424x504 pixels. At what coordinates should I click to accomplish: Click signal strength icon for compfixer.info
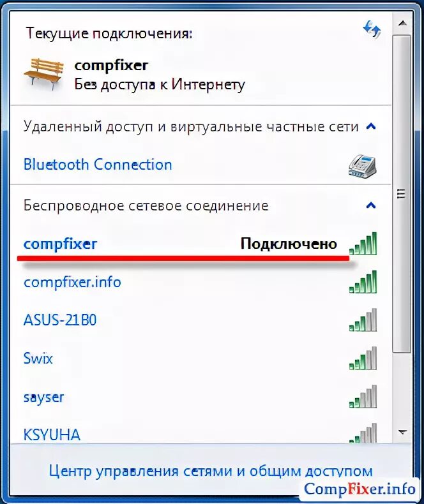coord(363,282)
